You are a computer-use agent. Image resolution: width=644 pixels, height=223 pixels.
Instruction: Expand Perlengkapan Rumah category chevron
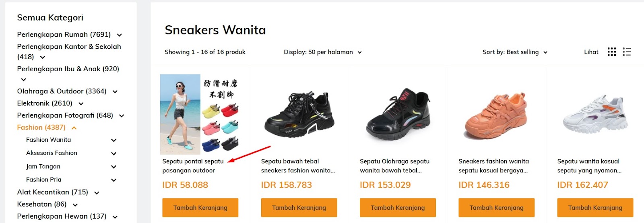tap(119, 35)
